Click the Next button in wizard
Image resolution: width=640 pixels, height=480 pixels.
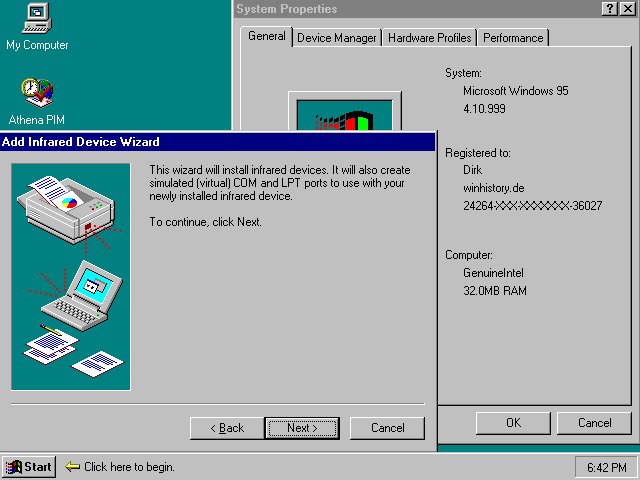click(x=302, y=428)
